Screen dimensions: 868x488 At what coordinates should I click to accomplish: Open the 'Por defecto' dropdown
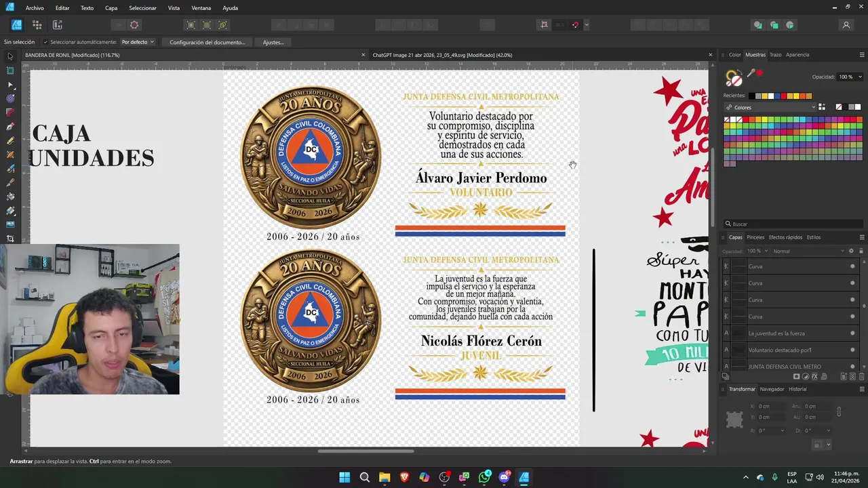tap(138, 42)
